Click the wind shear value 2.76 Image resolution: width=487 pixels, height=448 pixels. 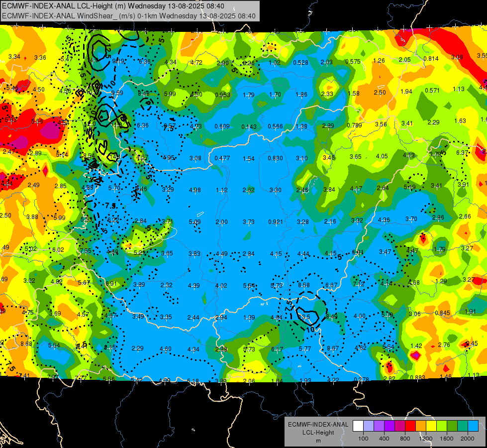444,344
